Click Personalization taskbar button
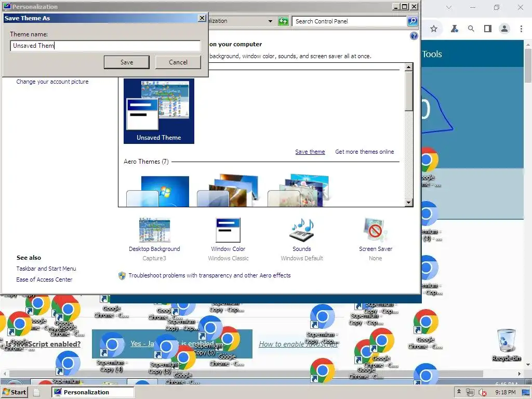Screen dimensions: 532x399 [93, 392]
